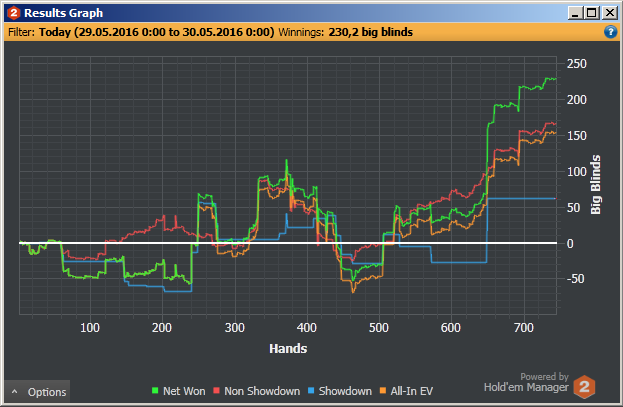Image resolution: width=623 pixels, height=407 pixels.
Task: Click the 250 label on the big blinds axis
Action: tap(577, 64)
